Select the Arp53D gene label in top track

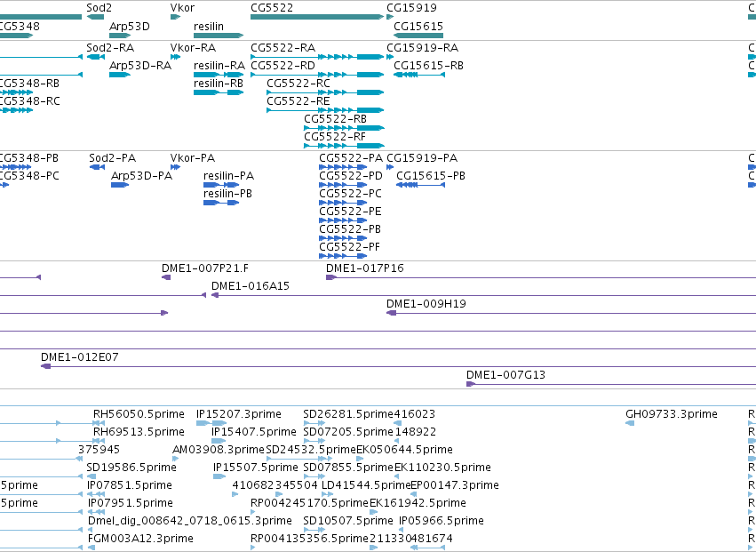(130, 26)
